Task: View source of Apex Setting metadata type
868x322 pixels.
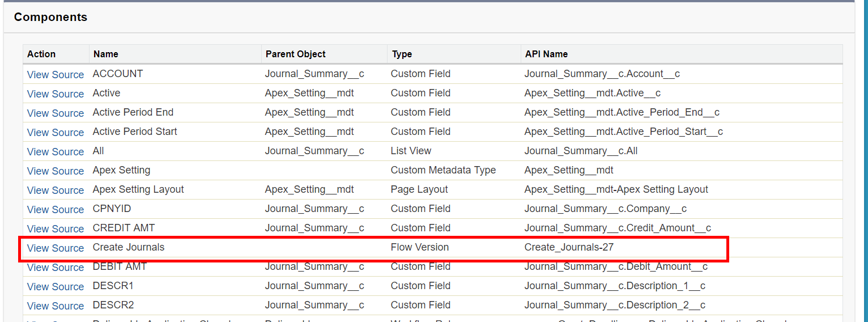Action: tap(55, 171)
